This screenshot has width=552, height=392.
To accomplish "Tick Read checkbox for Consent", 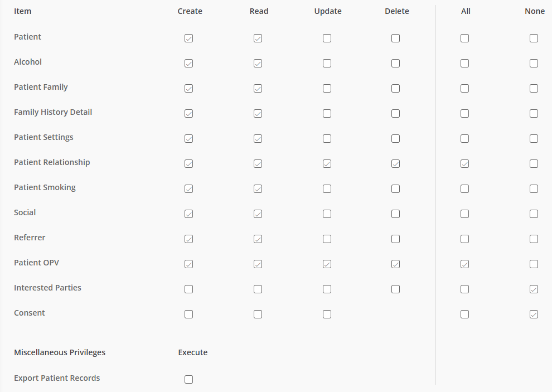I will coord(258,314).
